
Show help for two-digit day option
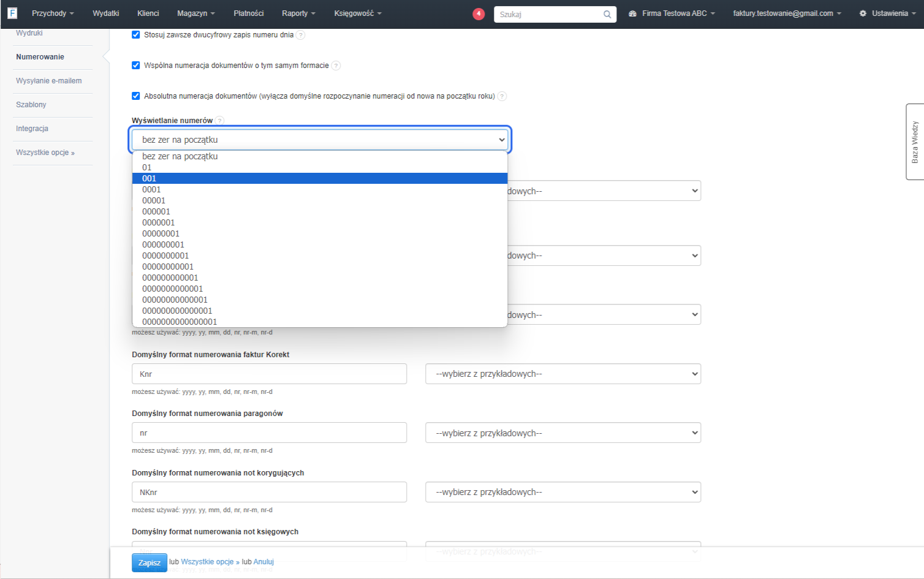(300, 35)
